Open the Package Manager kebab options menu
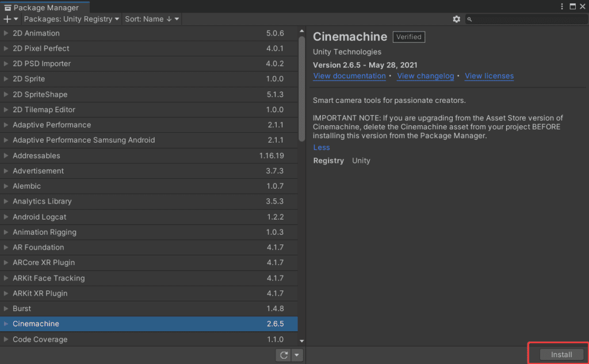The image size is (589, 364). [562, 6]
